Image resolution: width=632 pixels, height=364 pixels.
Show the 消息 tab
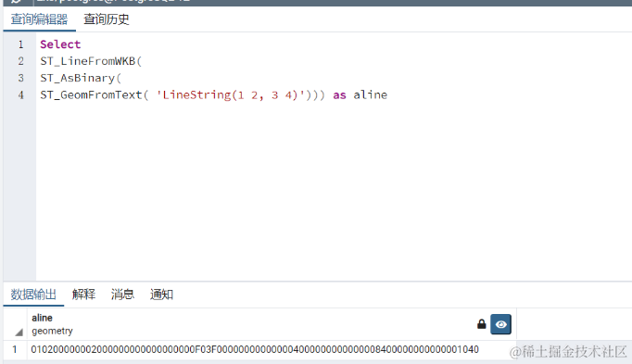(x=122, y=295)
